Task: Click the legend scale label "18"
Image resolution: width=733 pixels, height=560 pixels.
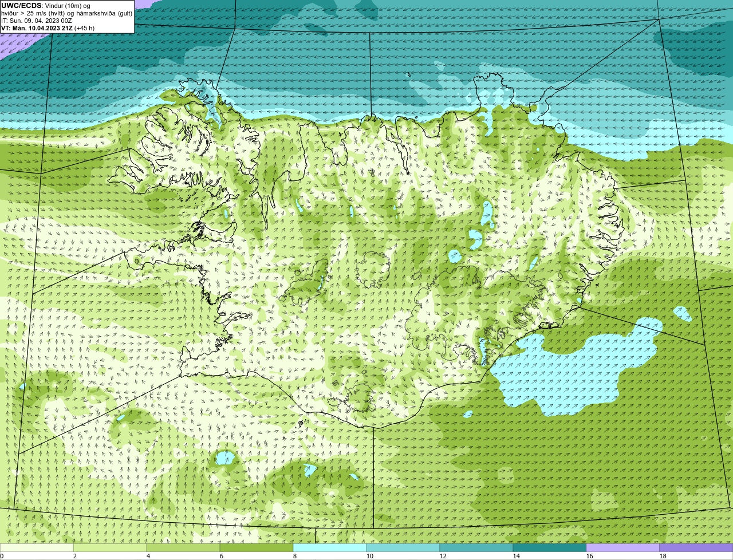Action: [x=663, y=556]
